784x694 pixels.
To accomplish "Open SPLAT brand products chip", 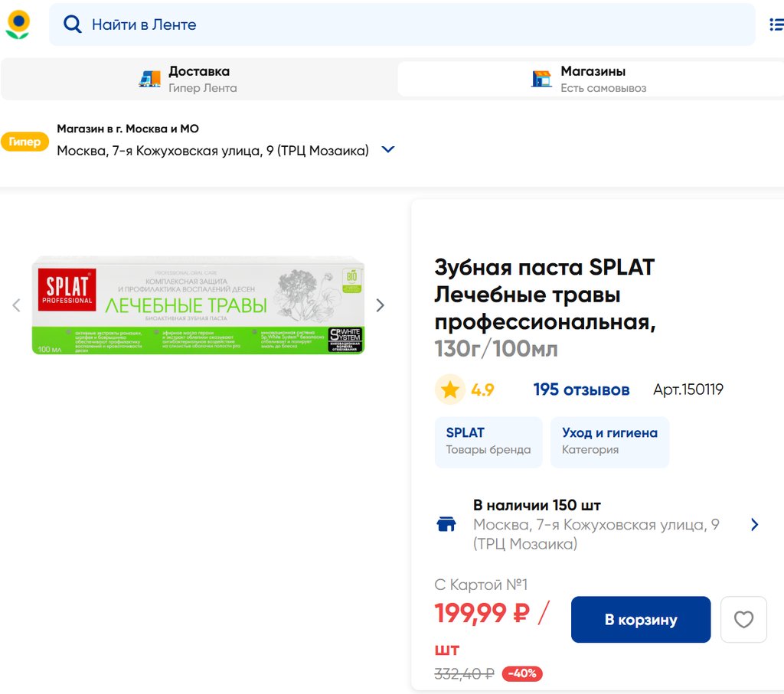I will (x=488, y=441).
